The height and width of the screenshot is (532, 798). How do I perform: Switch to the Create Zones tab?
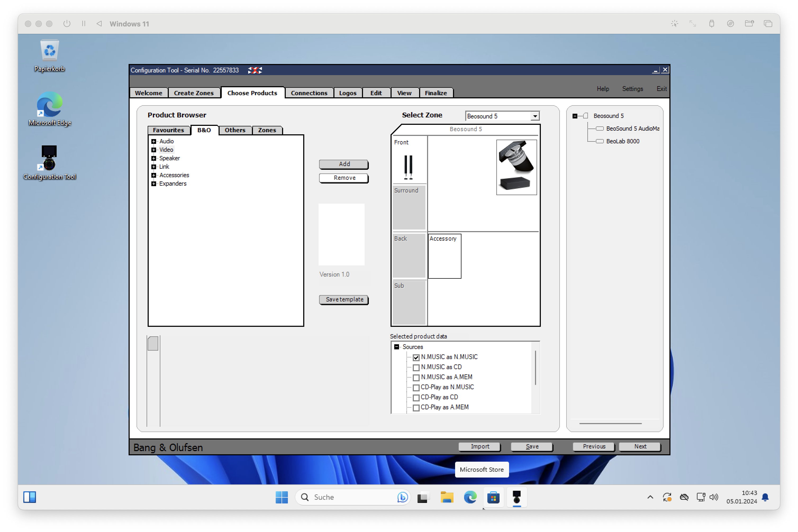tap(194, 93)
